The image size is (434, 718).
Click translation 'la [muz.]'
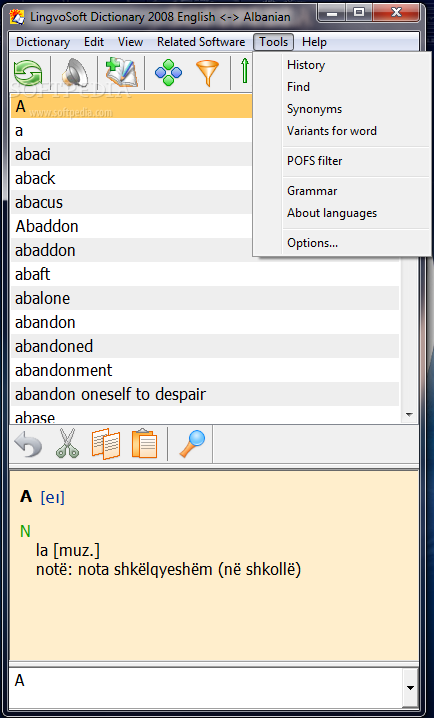coord(68,551)
